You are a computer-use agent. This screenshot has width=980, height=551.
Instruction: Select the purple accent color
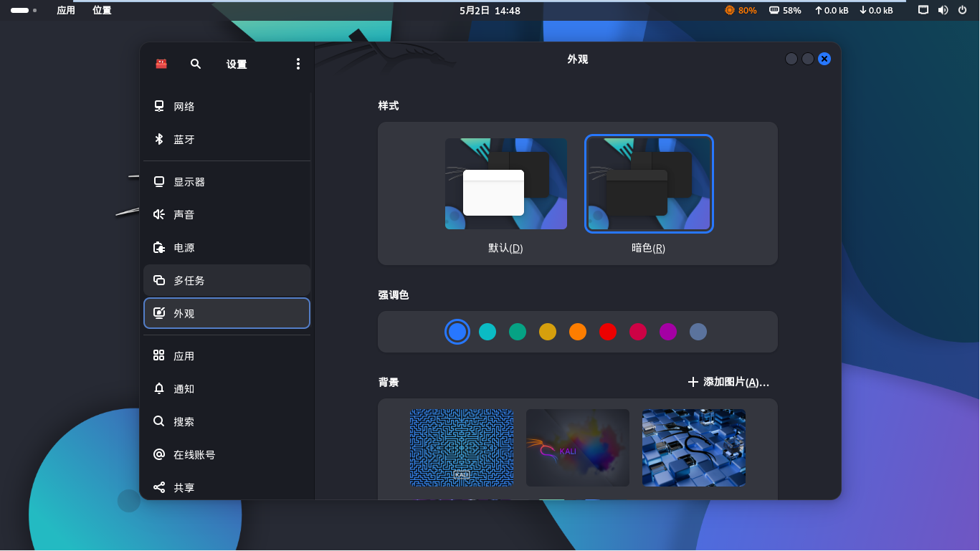click(x=668, y=332)
